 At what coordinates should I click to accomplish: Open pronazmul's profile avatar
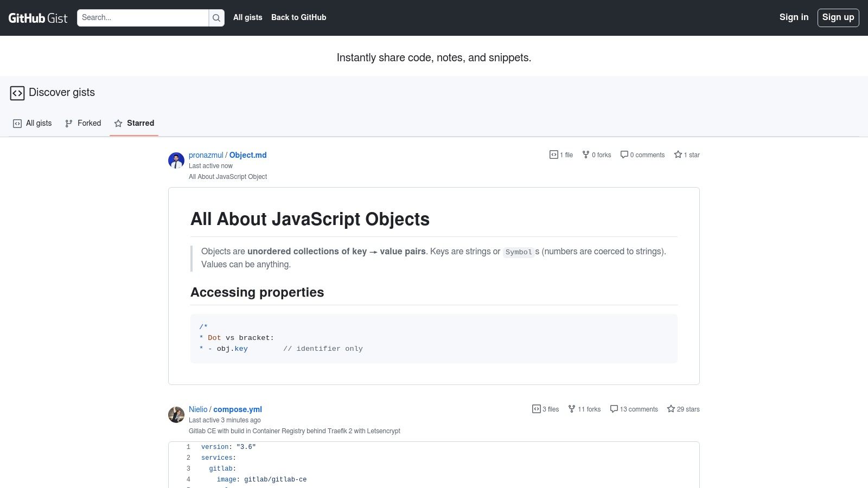(176, 160)
